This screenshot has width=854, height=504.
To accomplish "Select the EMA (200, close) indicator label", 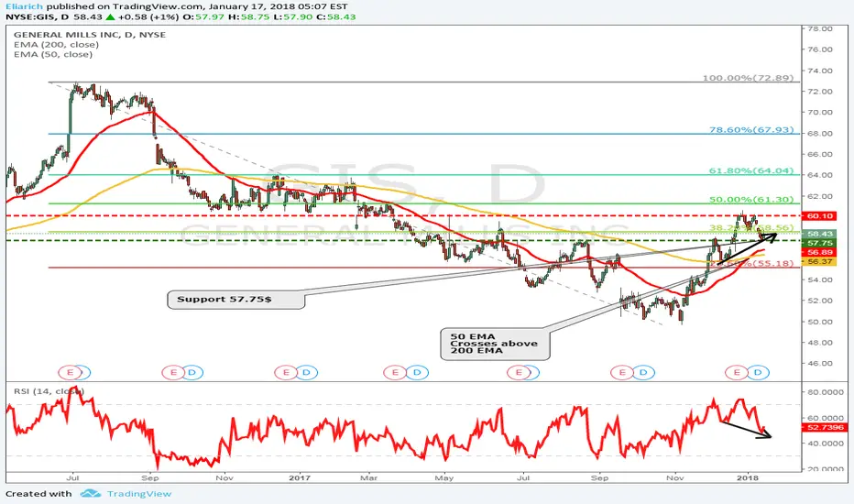I will [56, 45].
